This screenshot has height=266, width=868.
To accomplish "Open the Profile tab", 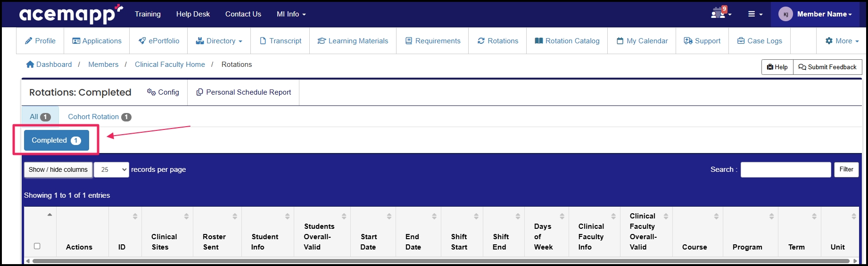I will (x=40, y=41).
